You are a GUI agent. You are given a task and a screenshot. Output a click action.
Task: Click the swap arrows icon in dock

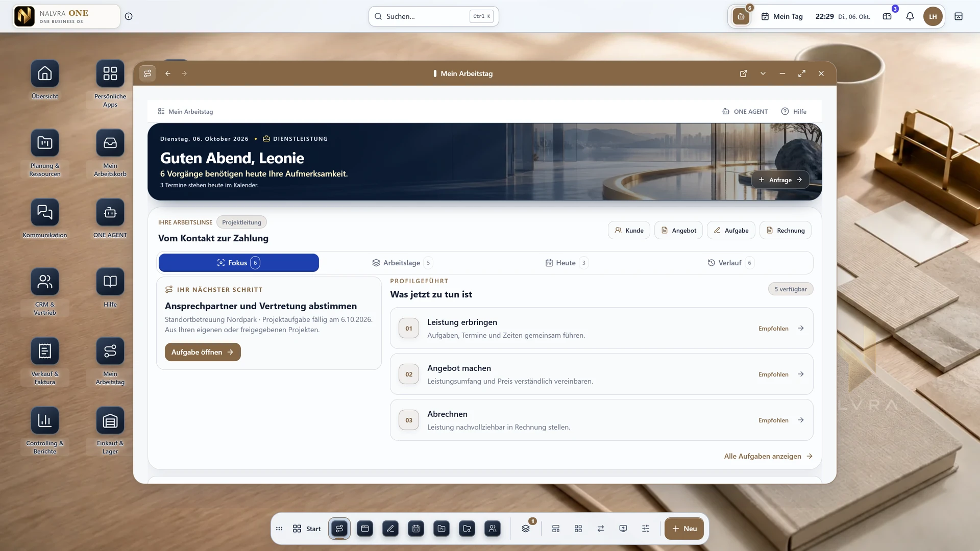point(601,529)
